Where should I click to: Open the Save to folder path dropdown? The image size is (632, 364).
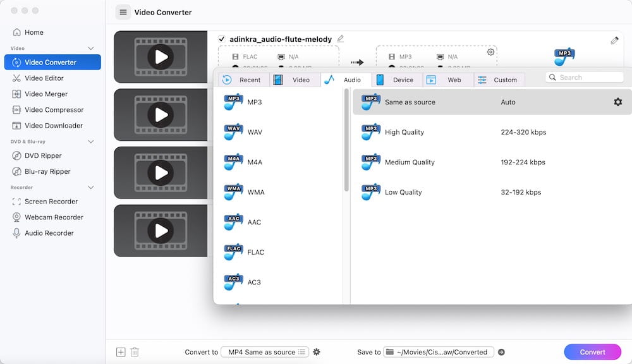(439, 352)
